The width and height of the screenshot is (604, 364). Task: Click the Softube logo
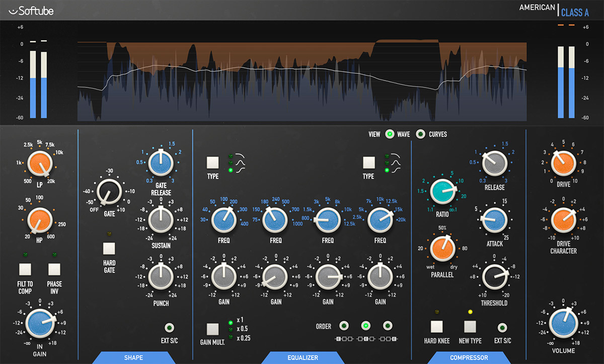point(31,10)
